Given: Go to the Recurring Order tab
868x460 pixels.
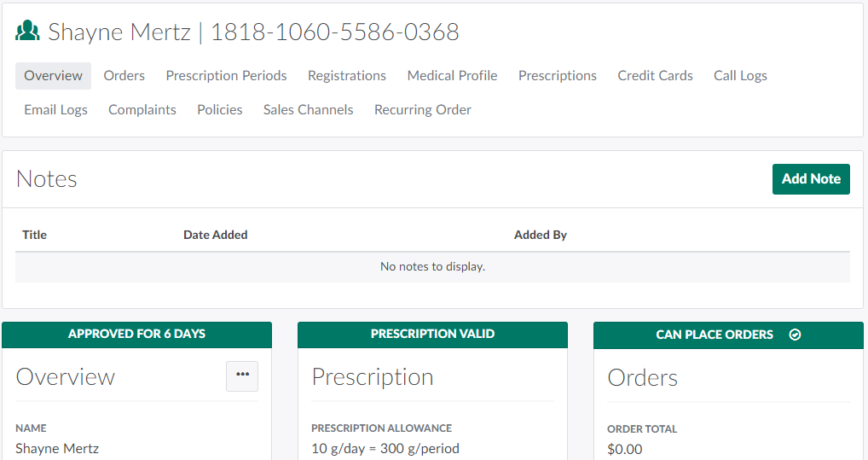Looking at the screenshot, I should [423, 110].
